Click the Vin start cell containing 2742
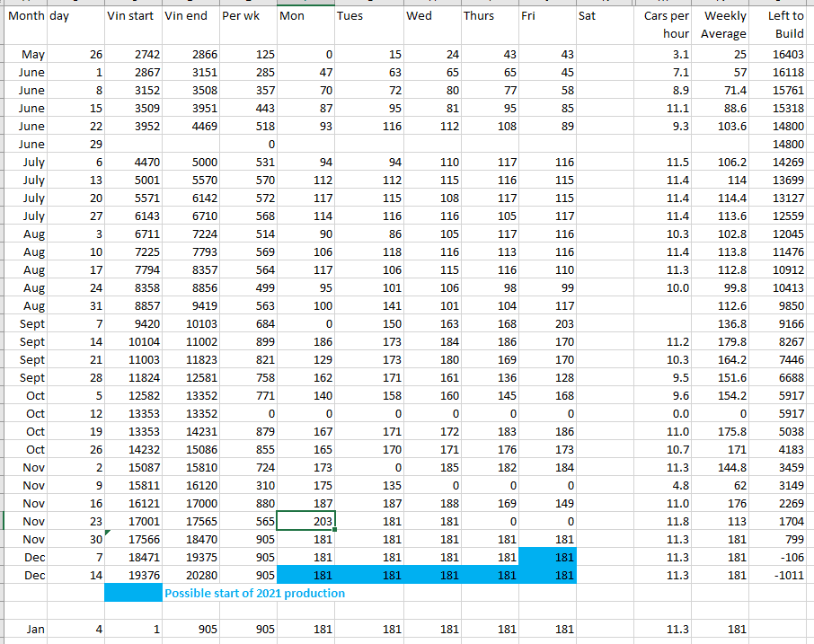This screenshot has width=814, height=644. pos(133,55)
